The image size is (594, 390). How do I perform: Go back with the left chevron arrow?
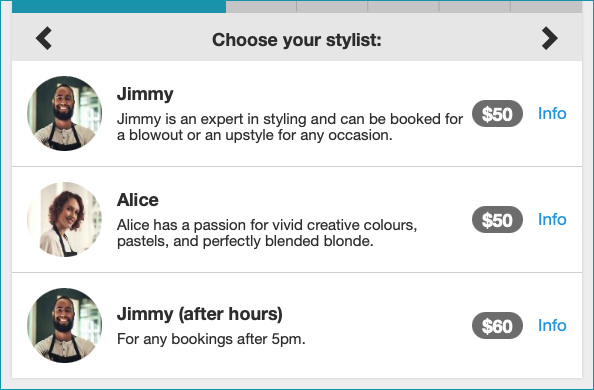click(x=44, y=38)
